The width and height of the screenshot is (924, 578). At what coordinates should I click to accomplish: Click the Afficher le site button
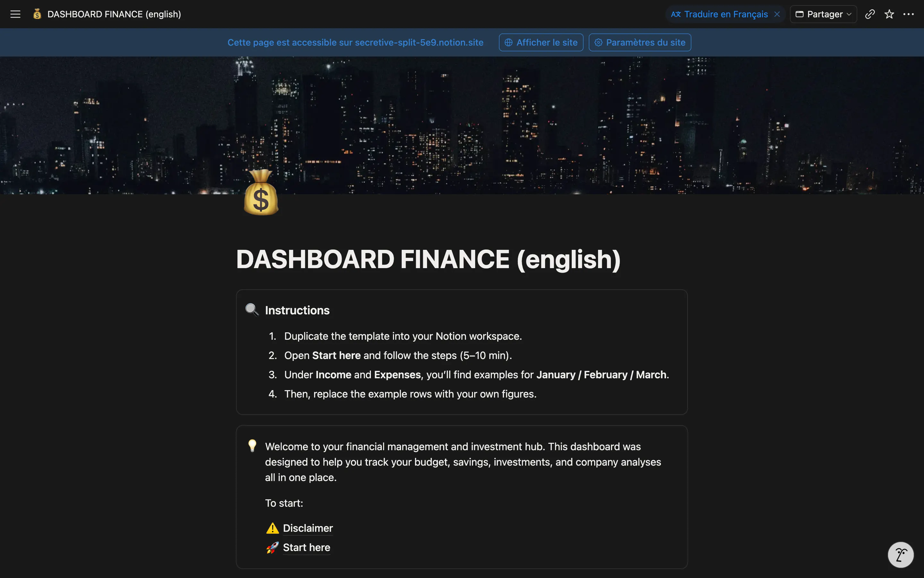tap(541, 42)
